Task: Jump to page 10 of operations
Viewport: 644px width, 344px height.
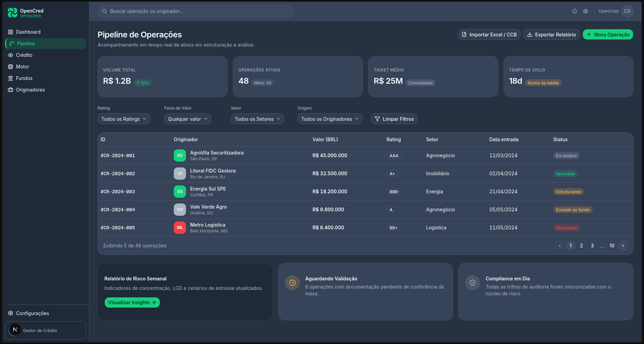Action: click(x=612, y=246)
